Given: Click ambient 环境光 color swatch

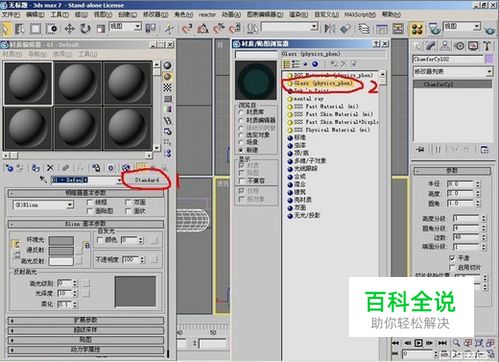Looking at the screenshot, I should (x=61, y=240).
